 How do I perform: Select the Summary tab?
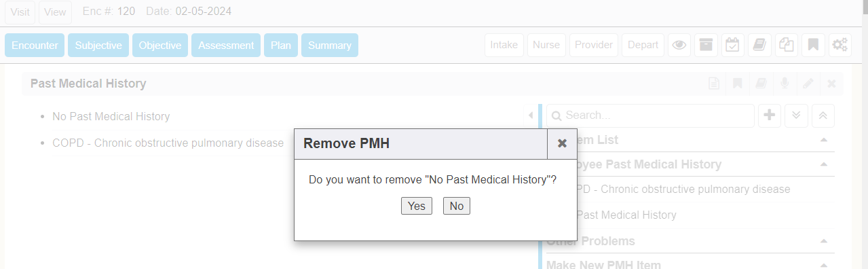point(330,46)
